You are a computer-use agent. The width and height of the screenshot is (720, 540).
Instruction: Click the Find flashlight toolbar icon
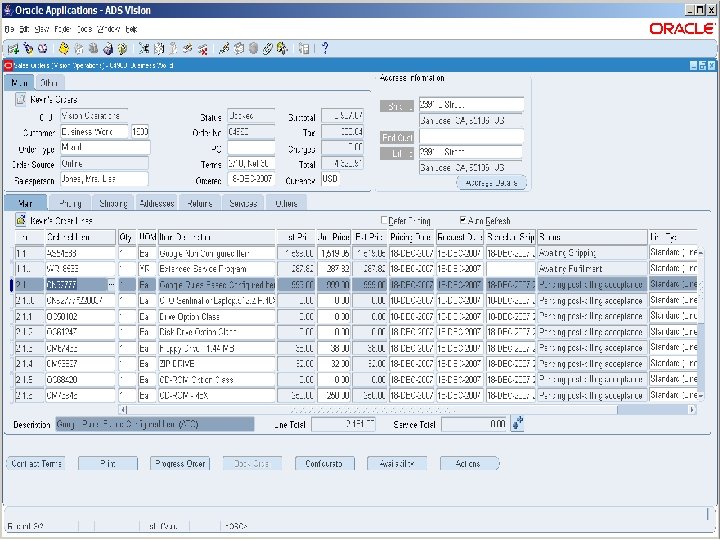coord(28,48)
